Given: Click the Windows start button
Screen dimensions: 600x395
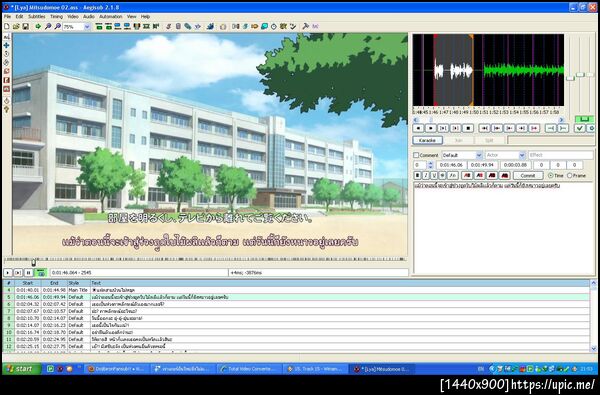Looking at the screenshot, I should [21, 369].
